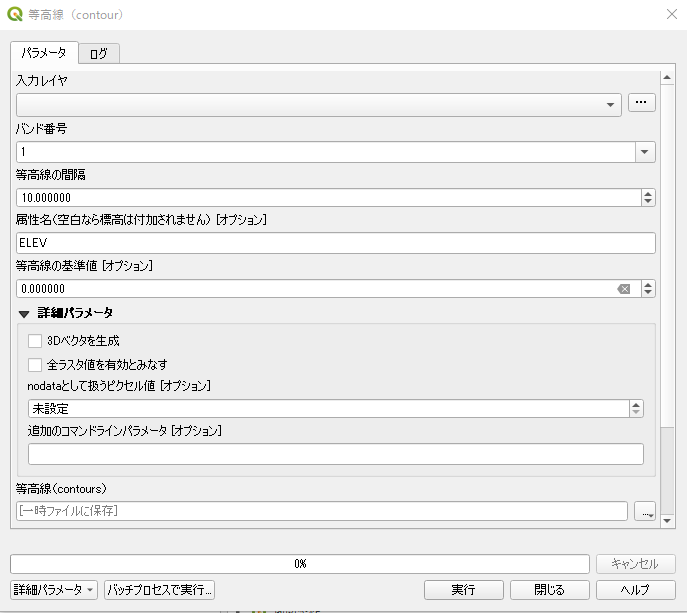The width and height of the screenshot is (687, 613).
Task: Click the browse button beside 入力レイヤ
Action: [641, 102]
